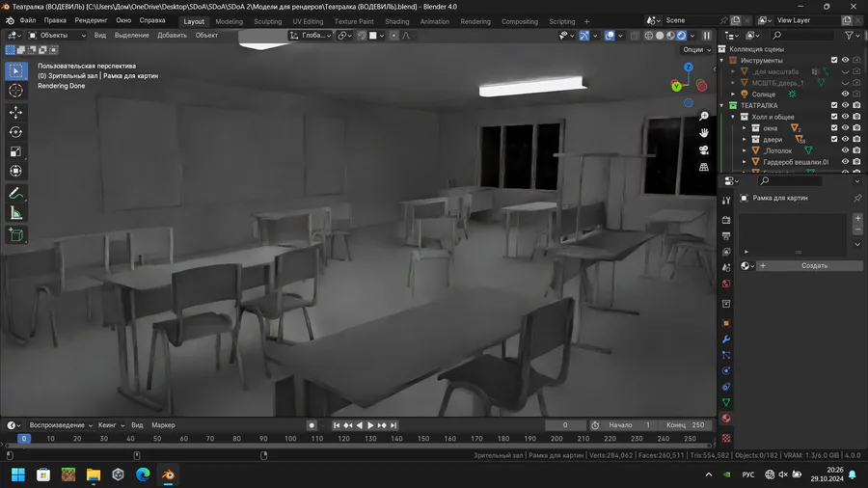Viewport: 868px width, 488px height.
Task: Open the World properties tab
Action: click(726, 284)
